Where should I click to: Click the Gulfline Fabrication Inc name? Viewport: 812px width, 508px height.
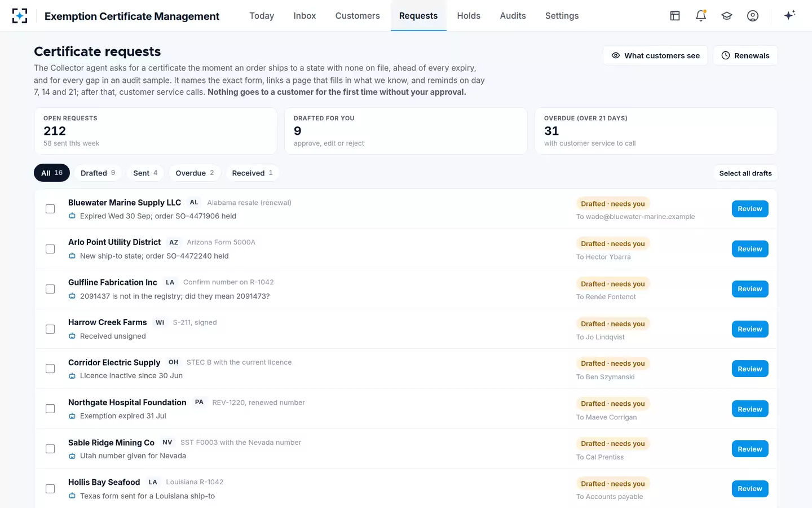[113, 282]
